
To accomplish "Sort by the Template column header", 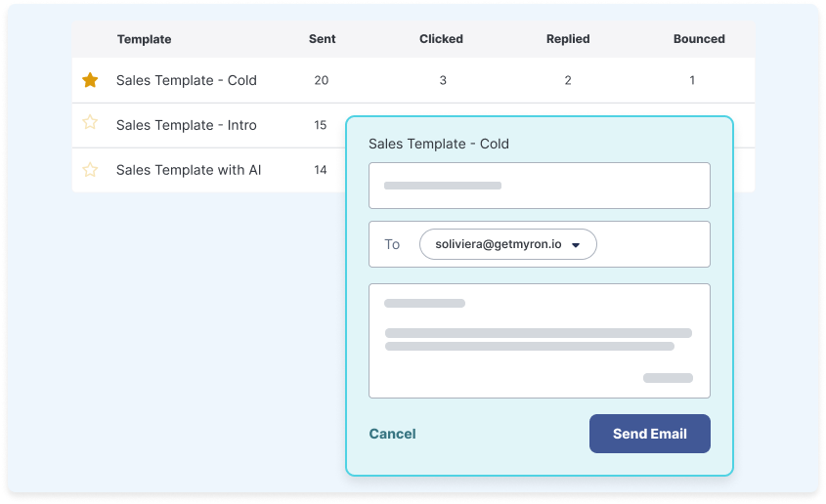I will pos(144,39).
